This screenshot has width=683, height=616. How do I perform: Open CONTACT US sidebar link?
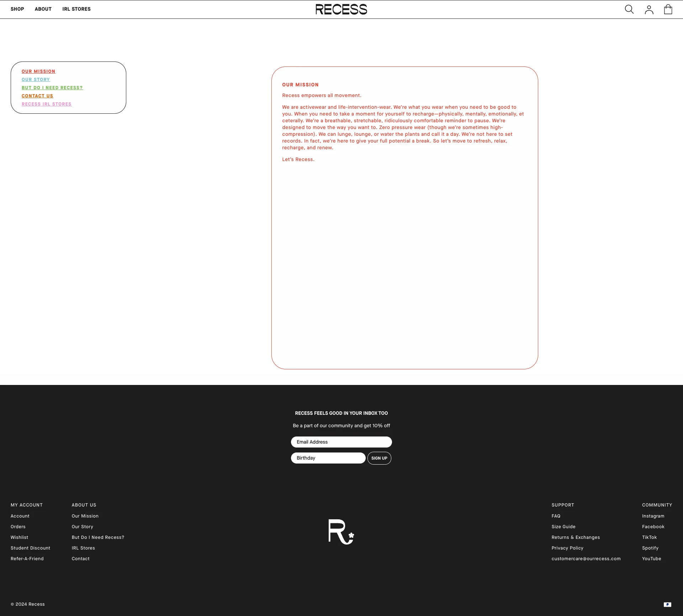[x=37, y=96]
